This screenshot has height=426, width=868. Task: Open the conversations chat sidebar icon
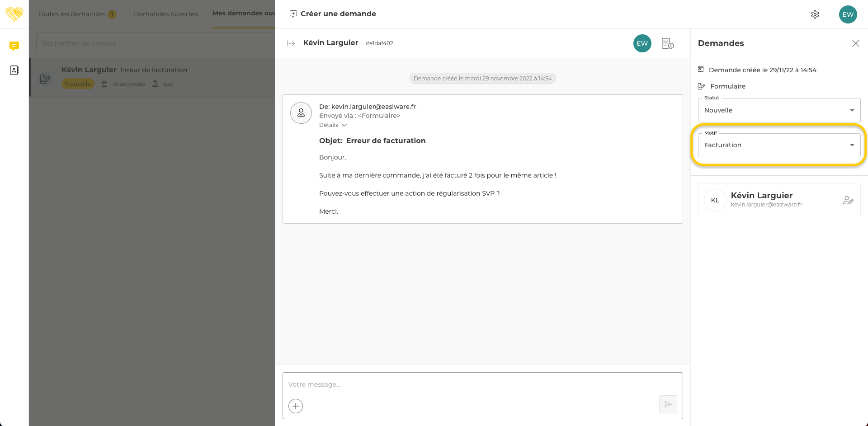pos(14,46)
